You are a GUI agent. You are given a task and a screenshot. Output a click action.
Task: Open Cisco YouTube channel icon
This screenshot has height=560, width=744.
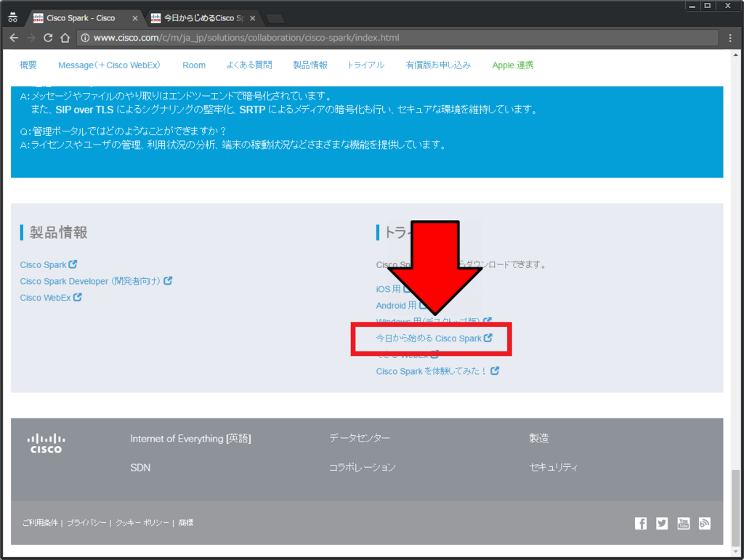click(x=683, y=524)
